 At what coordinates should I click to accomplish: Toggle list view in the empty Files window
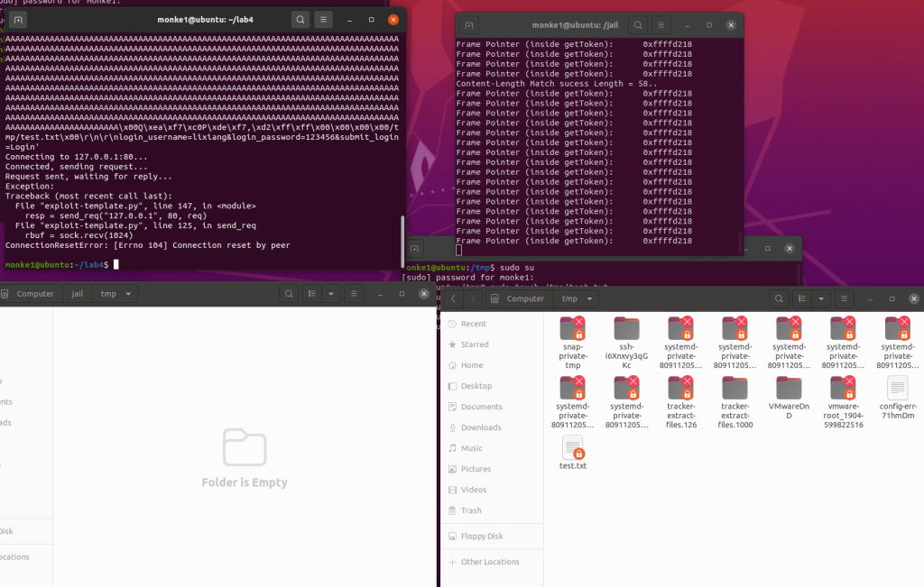[x=311, y=294]
